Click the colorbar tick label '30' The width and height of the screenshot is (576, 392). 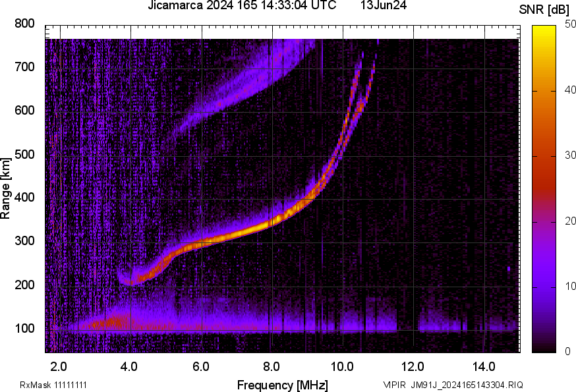(570, 155)
